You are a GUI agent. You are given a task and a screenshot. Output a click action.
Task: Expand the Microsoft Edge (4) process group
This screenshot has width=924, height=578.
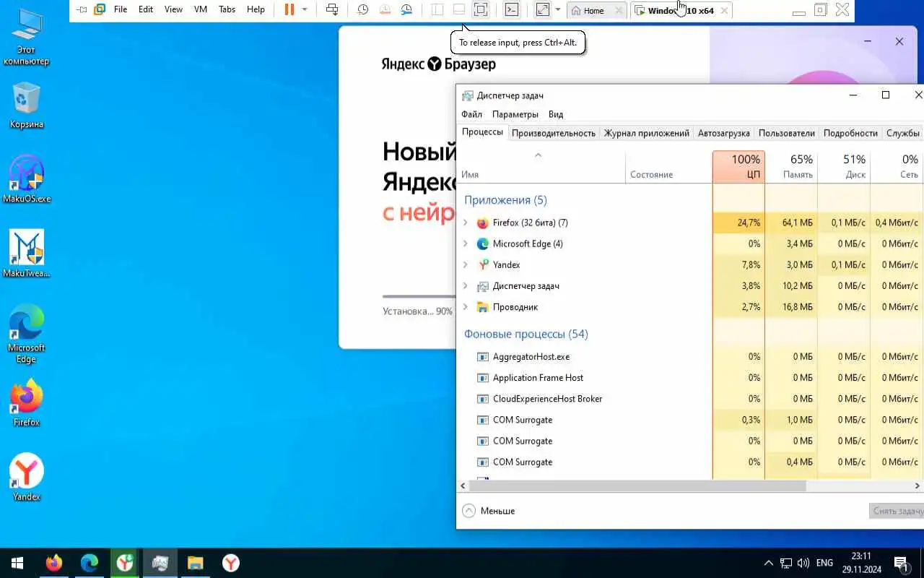pyautogui.click(x=466, y=243)
